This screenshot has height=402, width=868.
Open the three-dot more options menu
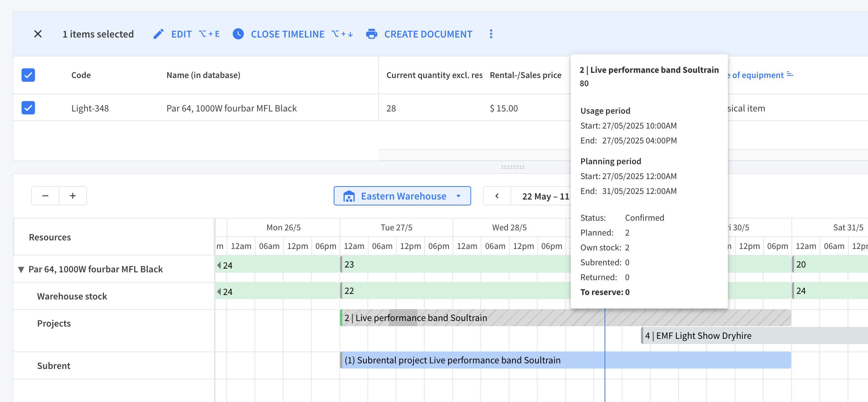(491, 34)
